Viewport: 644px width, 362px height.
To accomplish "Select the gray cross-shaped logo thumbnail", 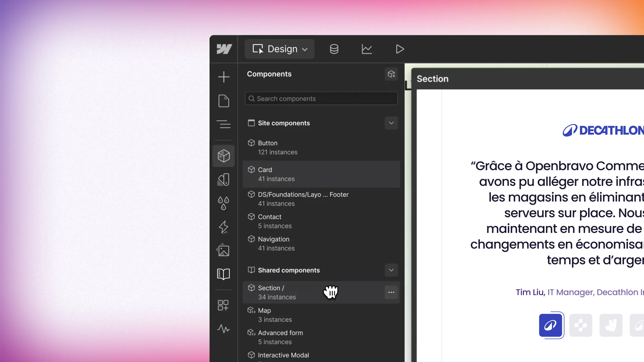I will 581,325.
